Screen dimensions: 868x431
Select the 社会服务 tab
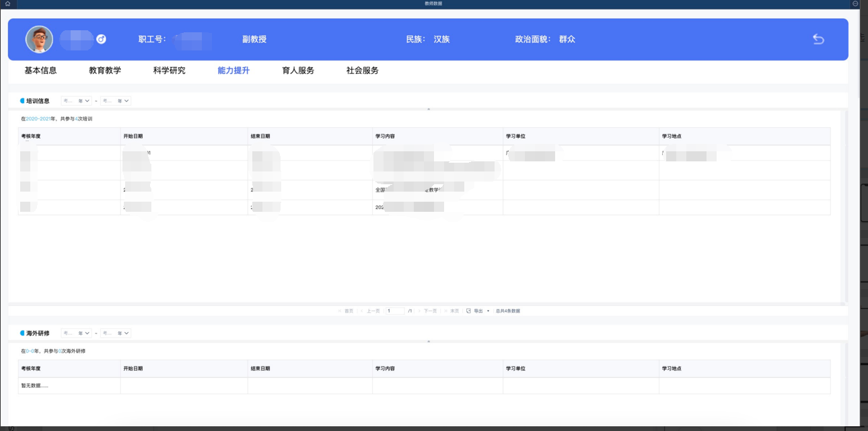pyautogui.click(x=362, y=70)
